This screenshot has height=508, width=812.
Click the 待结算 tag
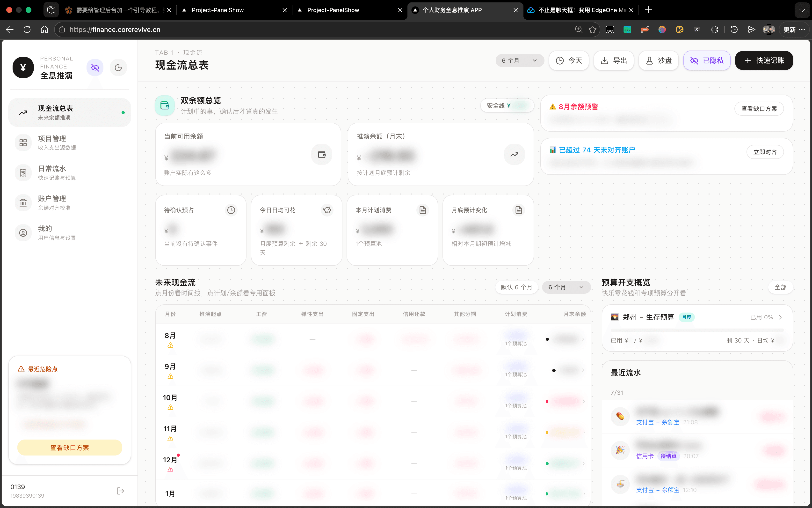(x=668, y=456)
